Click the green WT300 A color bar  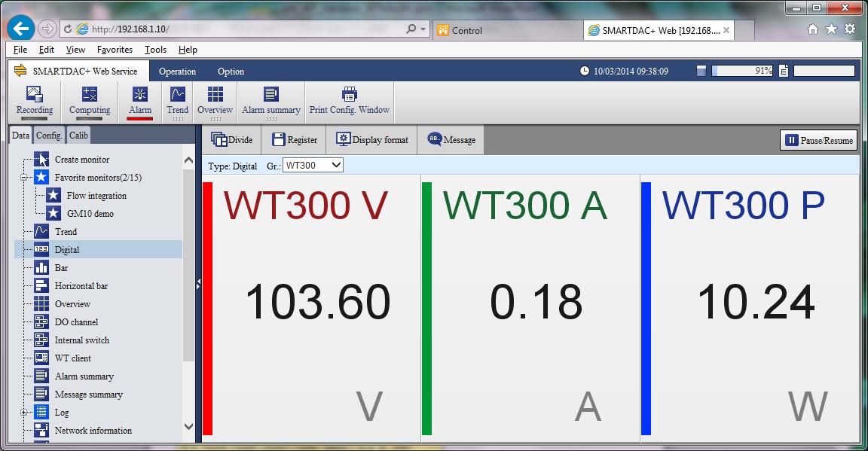(426, 309)
